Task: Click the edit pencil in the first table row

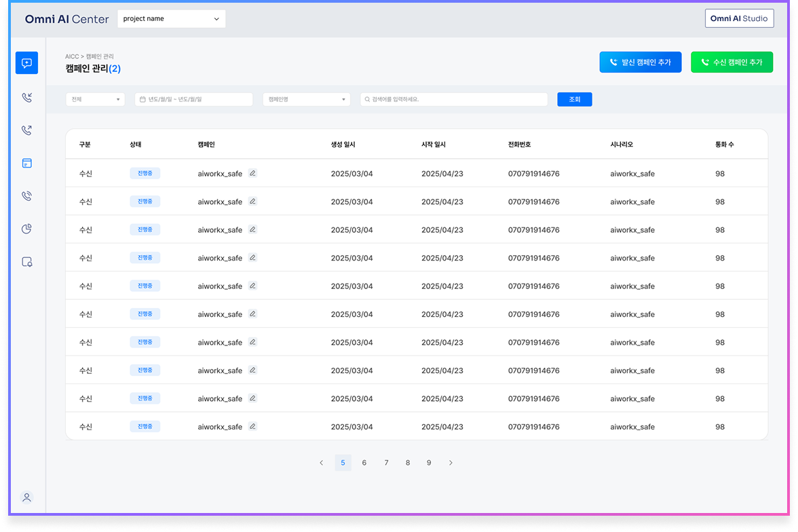Action: coord(252,173)
